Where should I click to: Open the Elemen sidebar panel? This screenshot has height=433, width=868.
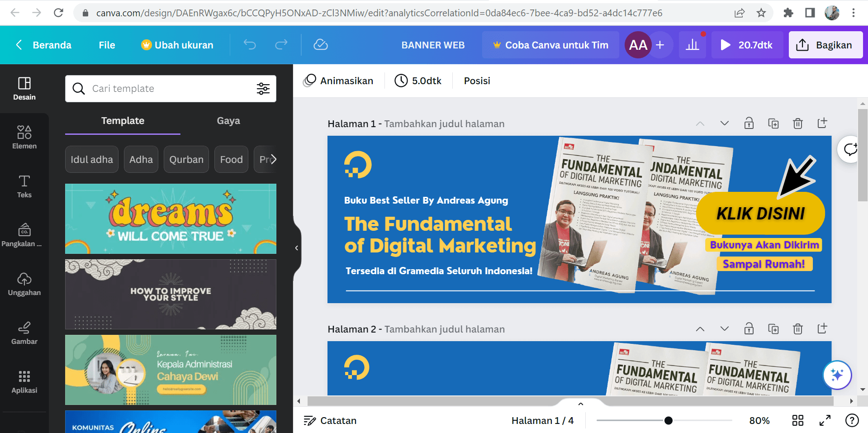tap(24, 137)
